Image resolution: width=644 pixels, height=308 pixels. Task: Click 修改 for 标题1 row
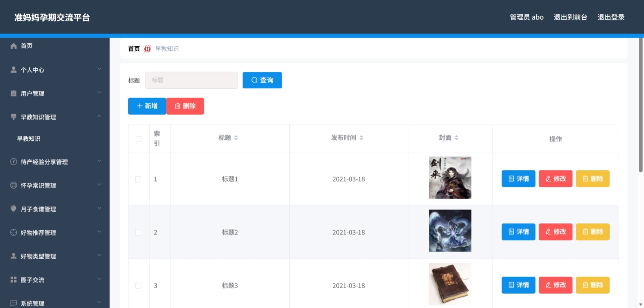click(x=556, y=178)
